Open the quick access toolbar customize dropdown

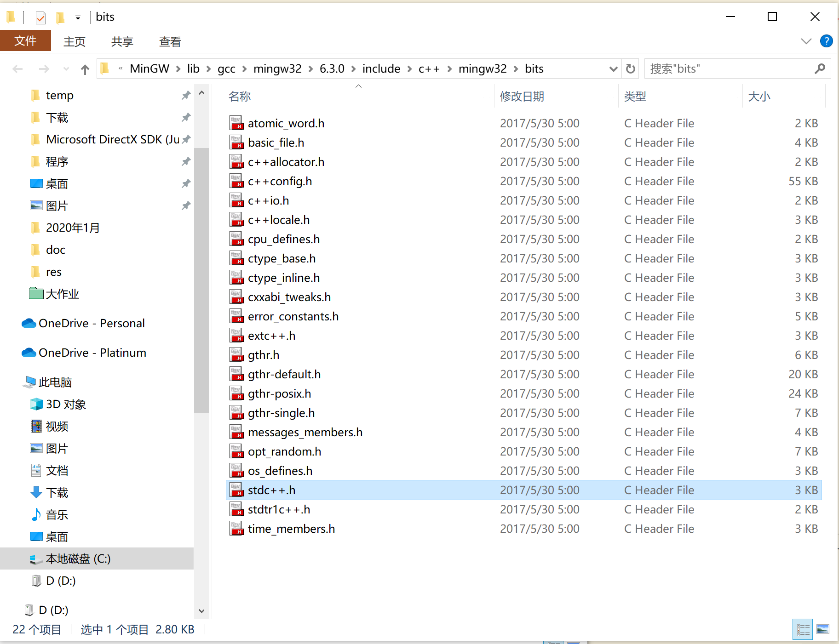tap(78, 17)
